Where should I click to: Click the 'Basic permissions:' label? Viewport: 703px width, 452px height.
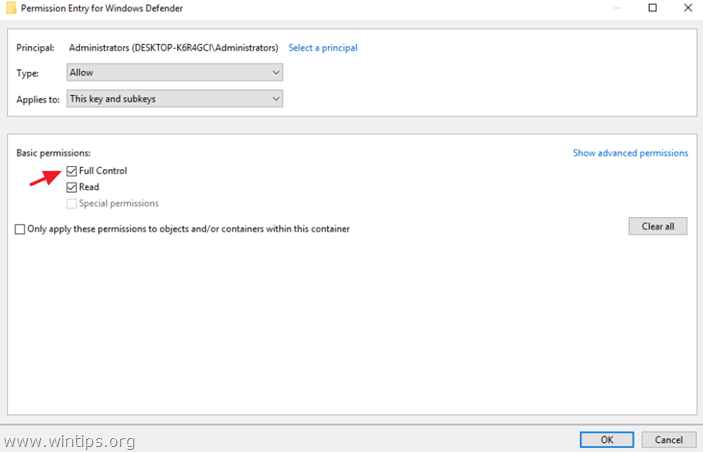click(53, 153)
